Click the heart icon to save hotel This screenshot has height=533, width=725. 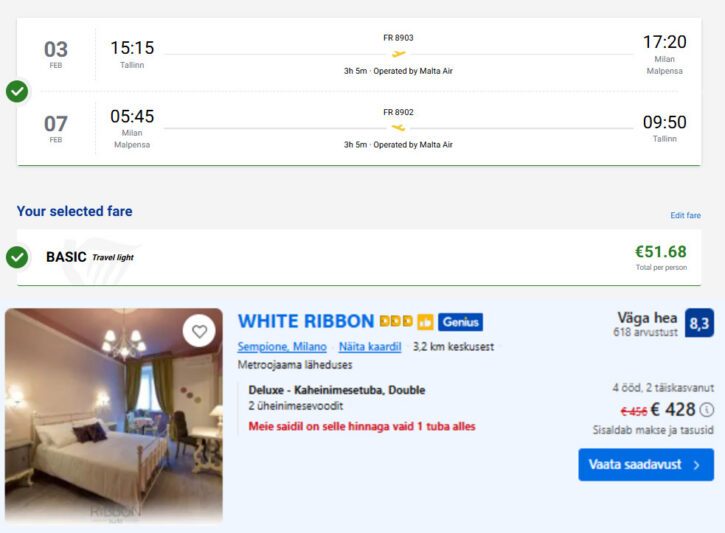click(x=199, y=331)
